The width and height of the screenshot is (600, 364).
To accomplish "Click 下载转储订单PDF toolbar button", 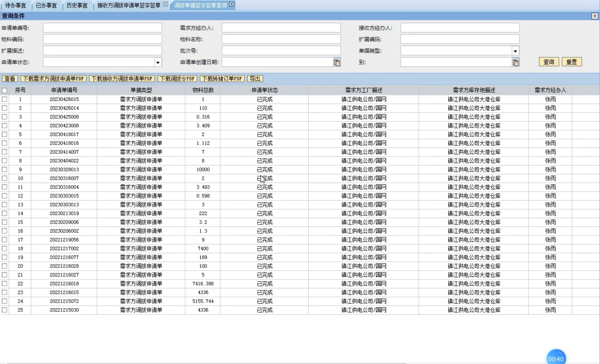I will coord(222,79).
